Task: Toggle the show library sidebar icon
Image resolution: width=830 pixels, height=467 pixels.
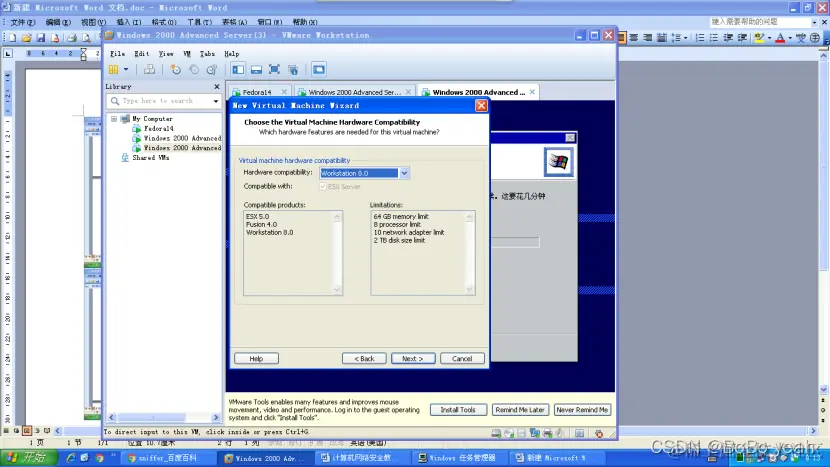Action: point(238,69)
